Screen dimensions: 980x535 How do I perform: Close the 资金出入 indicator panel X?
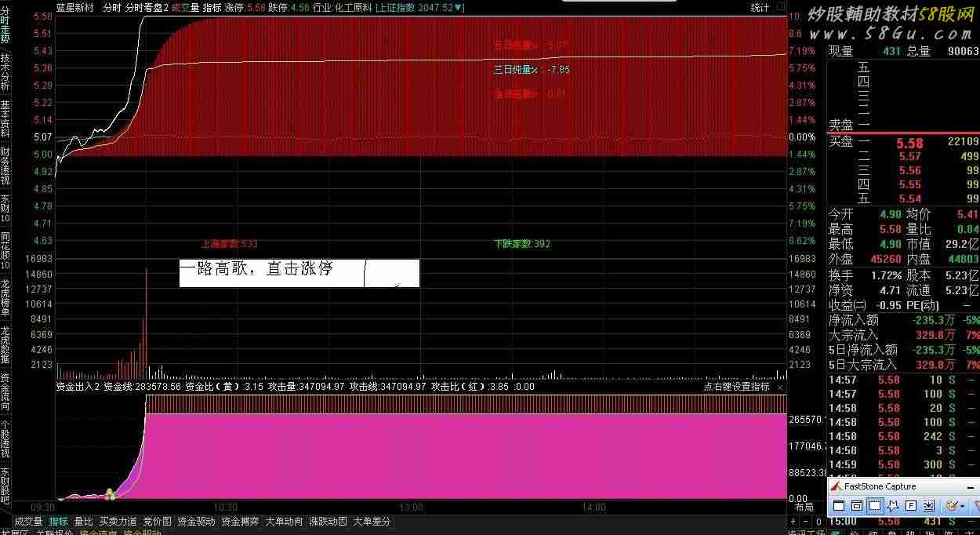780,387
